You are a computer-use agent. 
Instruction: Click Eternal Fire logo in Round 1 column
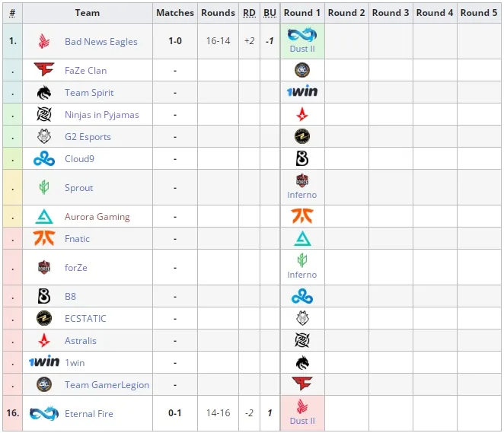(302, 35)
